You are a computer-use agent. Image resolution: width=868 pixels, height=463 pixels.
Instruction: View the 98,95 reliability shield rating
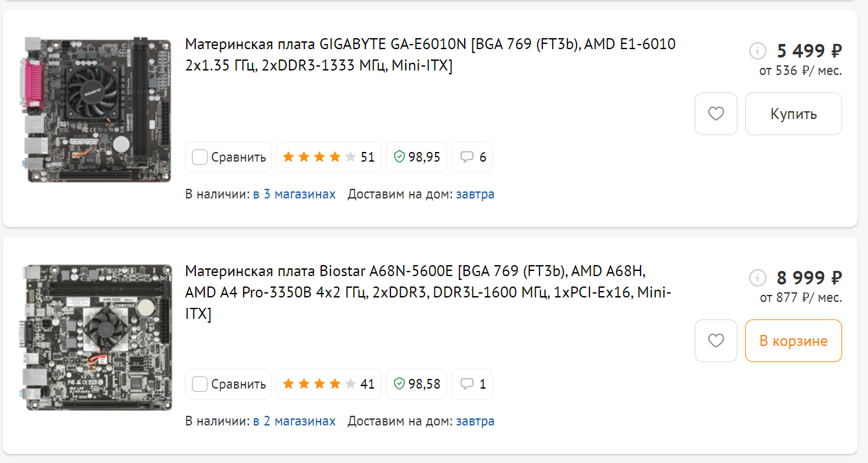(416, 157)
